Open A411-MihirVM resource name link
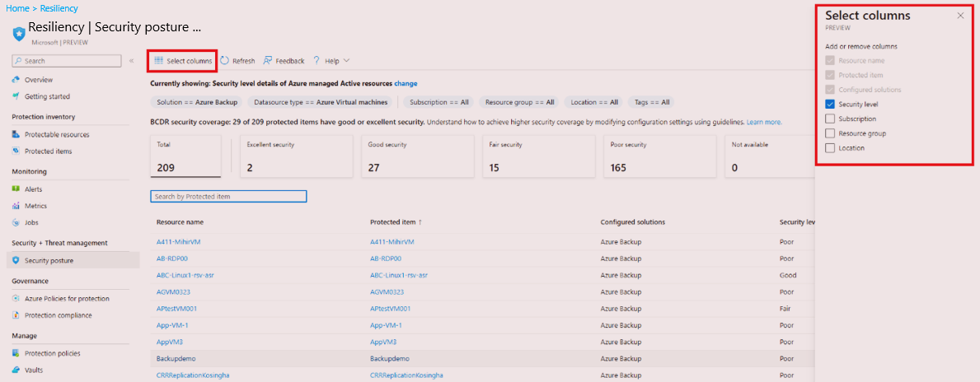Viewport: 980px width, 382px height. click(178, 241)
